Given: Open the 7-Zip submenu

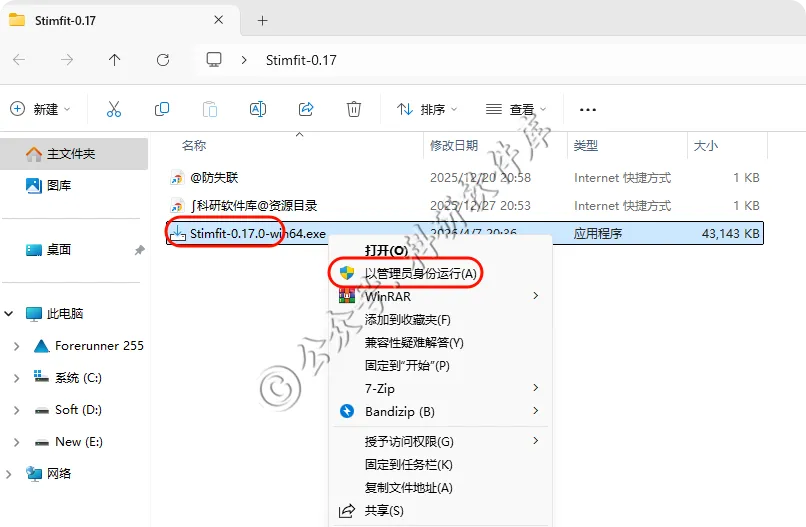Looking at the screenshot, I should [441, 388].
